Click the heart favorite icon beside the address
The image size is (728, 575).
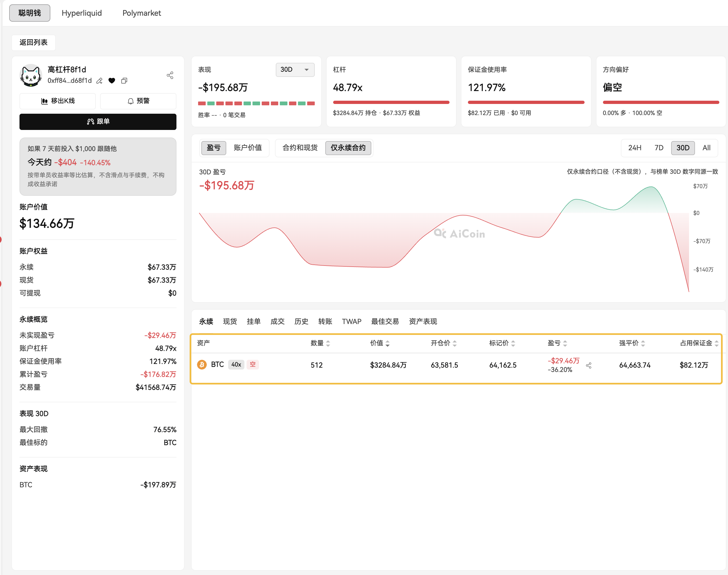coord(112,81)
